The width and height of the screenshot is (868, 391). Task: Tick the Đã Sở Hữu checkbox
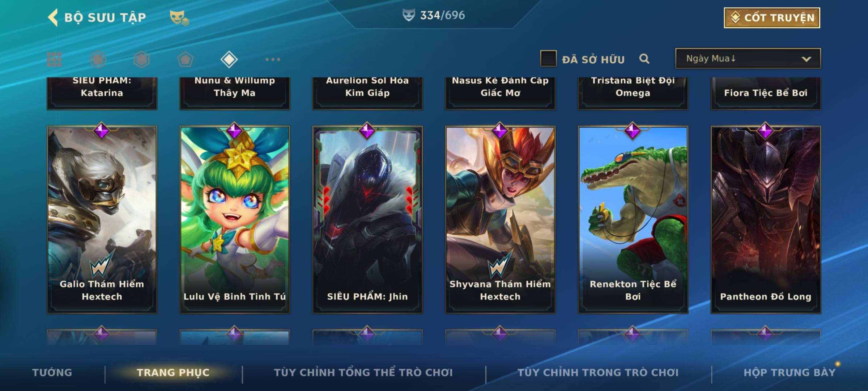click(x=548, y=59)
